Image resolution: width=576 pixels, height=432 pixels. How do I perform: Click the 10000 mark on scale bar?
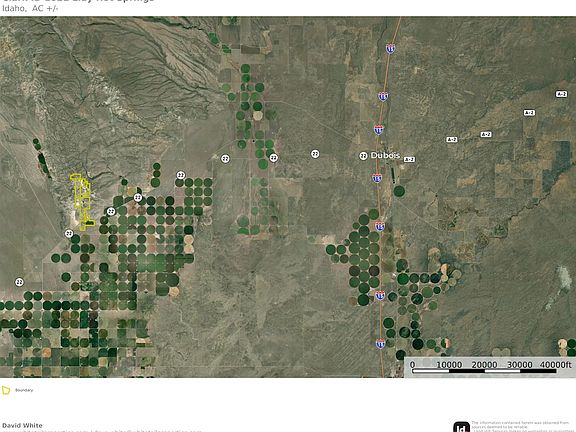449,365
